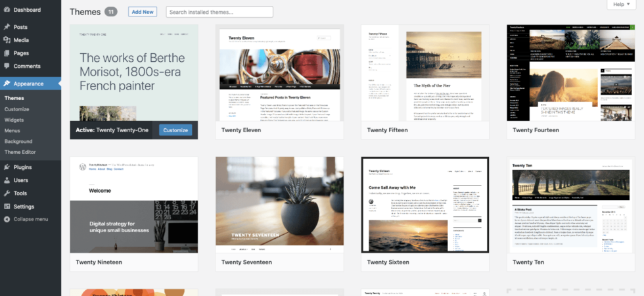Click the Appearance paintbrush icon
Viewport: 644px width, 296px height.
click(x=7, y=84)
